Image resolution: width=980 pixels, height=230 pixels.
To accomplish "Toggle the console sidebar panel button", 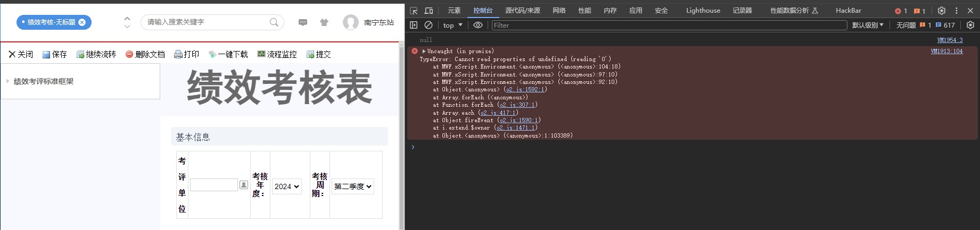I will [414, 25].
